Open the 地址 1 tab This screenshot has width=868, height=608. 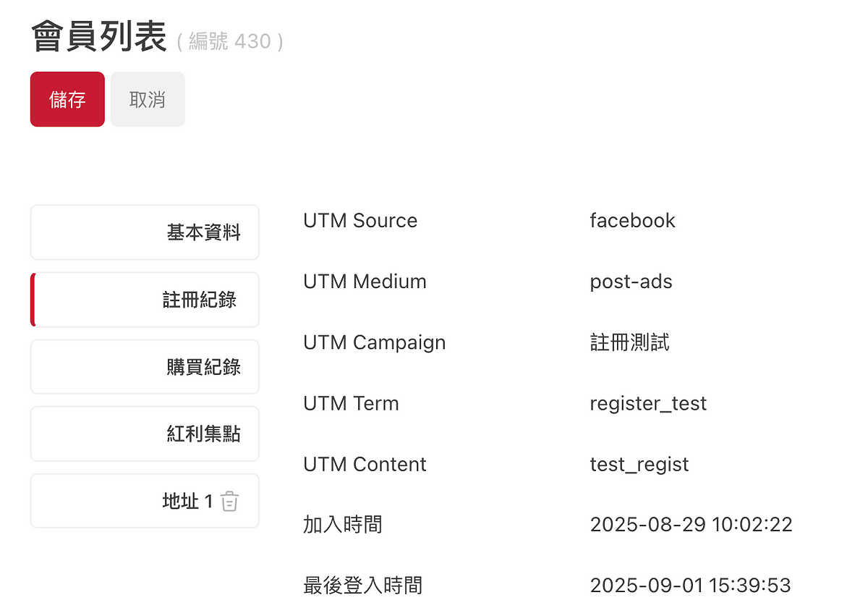[145, 501]
